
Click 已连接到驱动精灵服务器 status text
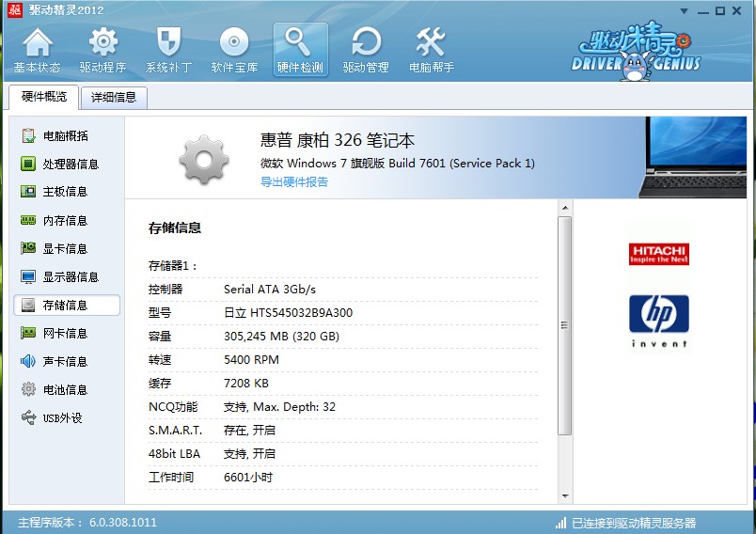pos(634,523)
